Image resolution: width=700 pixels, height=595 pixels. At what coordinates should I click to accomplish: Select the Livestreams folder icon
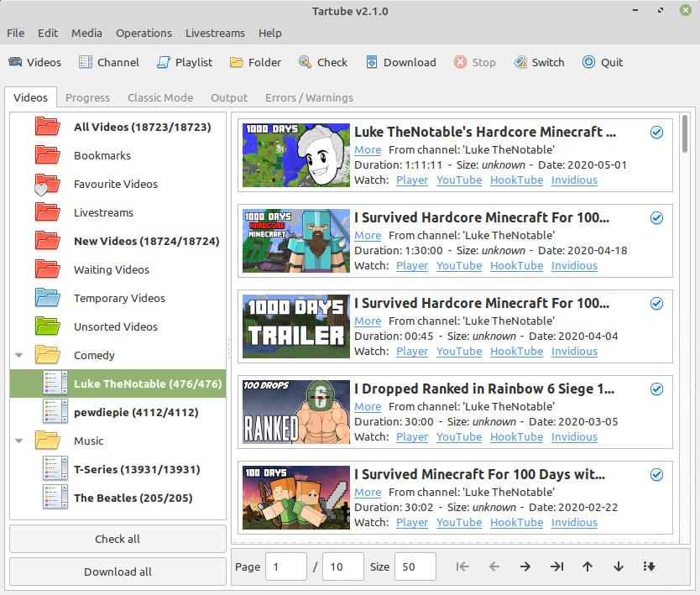click(47, 212)
